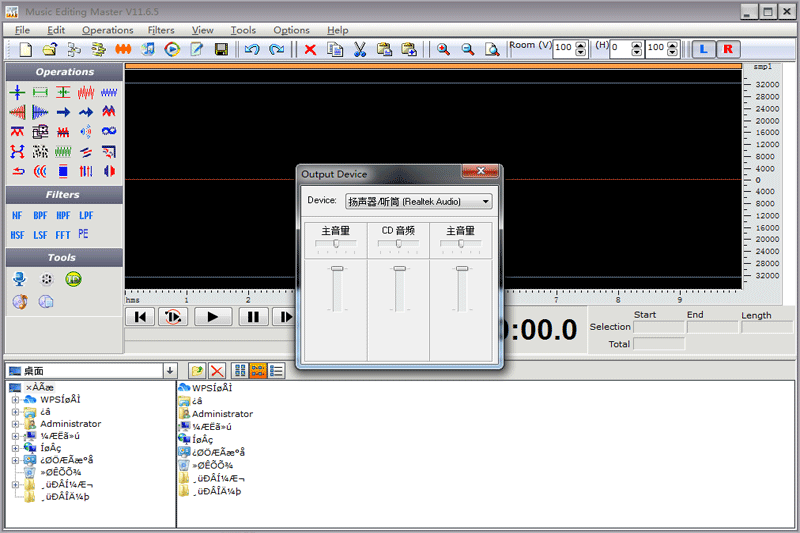Apply the NF filter
800x533 pixels.
(x=17, y=215)
